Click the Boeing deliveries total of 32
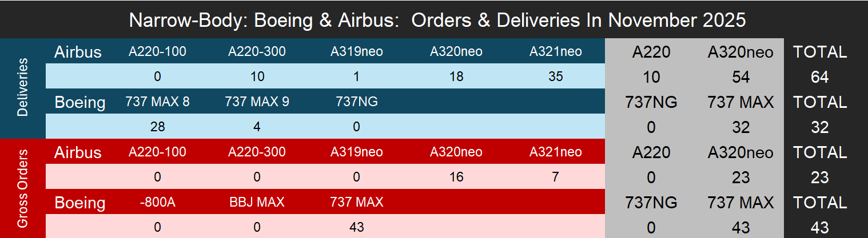This screenshot has width=868, height=238. click(x=819, y=127)
